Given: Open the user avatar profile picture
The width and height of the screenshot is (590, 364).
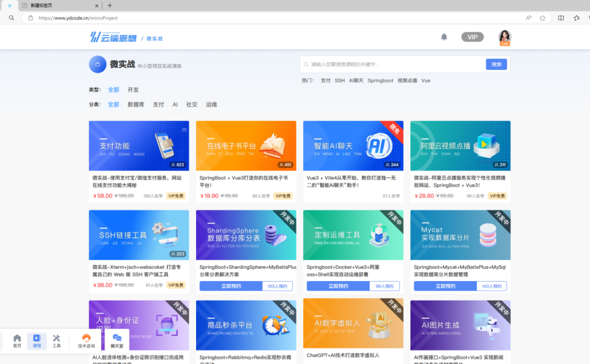Looking at the screenshot, I should tap(504, 37).
